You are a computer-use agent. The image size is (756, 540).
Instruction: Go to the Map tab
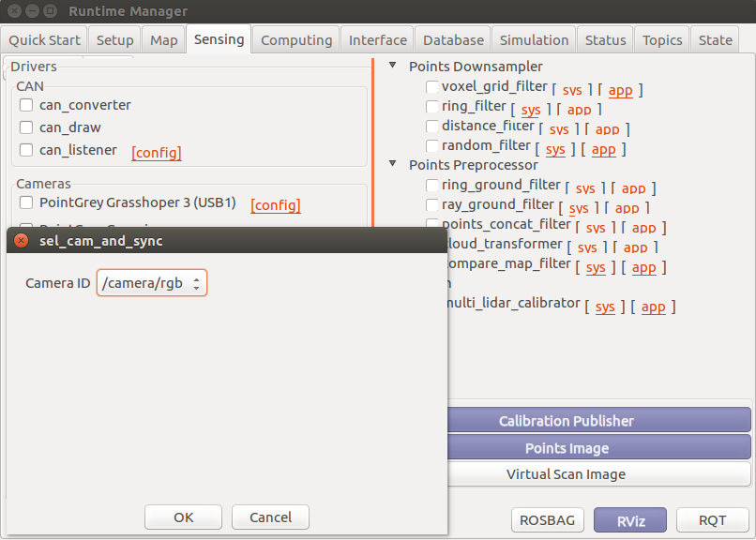[164, 40]
